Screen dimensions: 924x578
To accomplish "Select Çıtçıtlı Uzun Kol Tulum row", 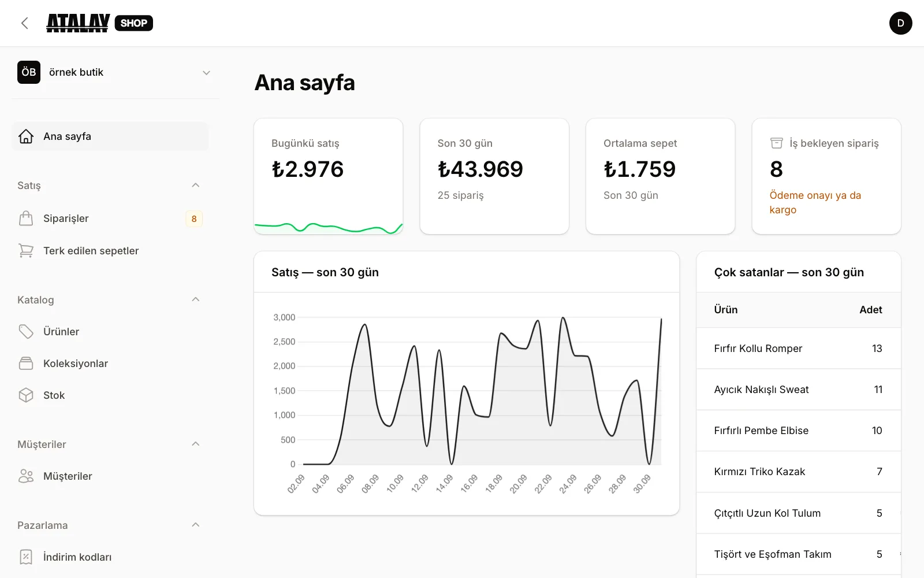I will point(799,513).
